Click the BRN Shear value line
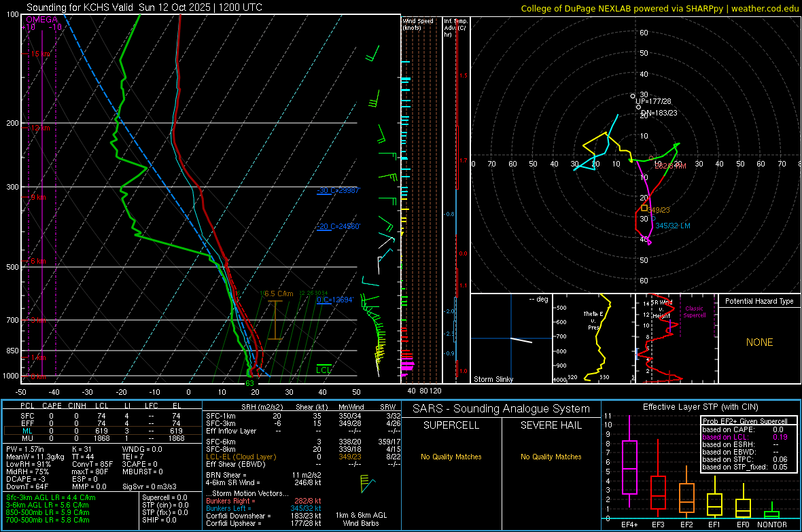The image size is (802, 532). (x=264, y=475)
